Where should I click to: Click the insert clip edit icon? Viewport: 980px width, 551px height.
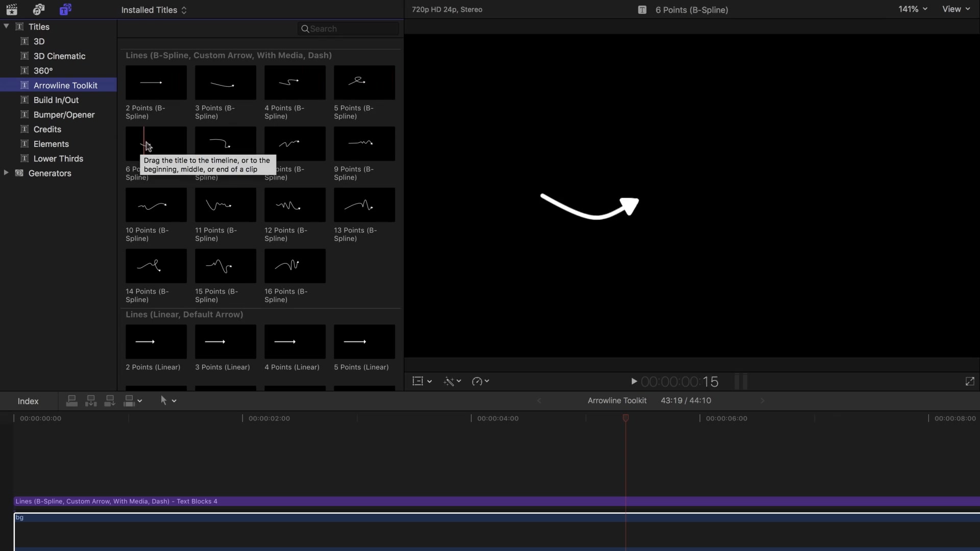click(91, 401)
